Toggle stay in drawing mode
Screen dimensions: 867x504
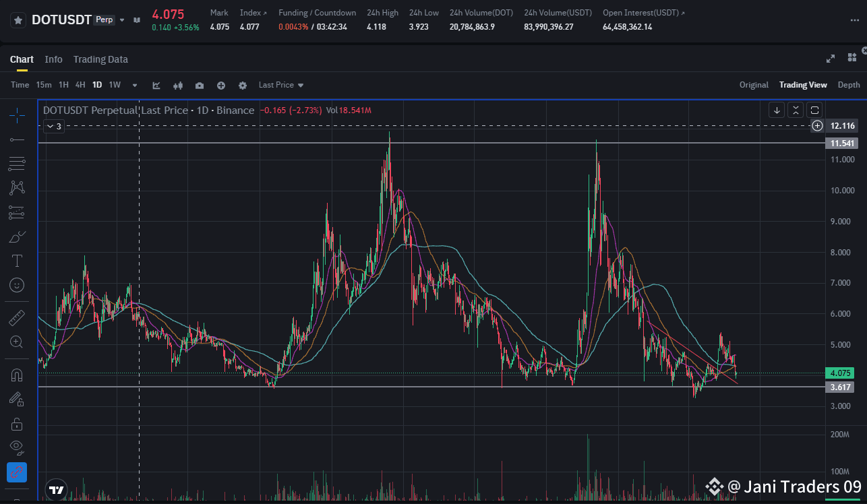(17, 400)
